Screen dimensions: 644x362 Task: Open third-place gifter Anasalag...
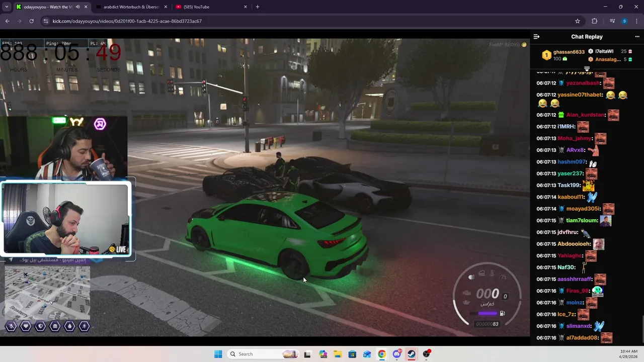pyautogui.click(x=608, y=59)
